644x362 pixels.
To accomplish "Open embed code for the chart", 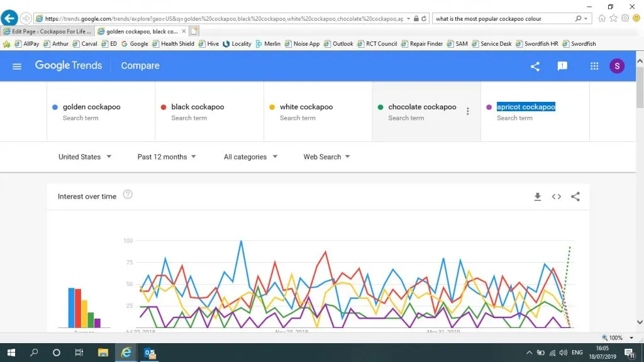I will (557, 197).
